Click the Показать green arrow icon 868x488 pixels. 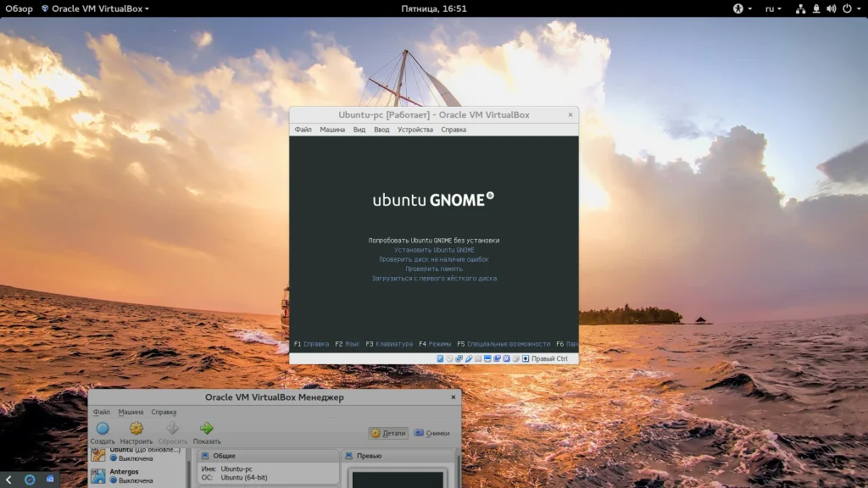coord(206,430)
